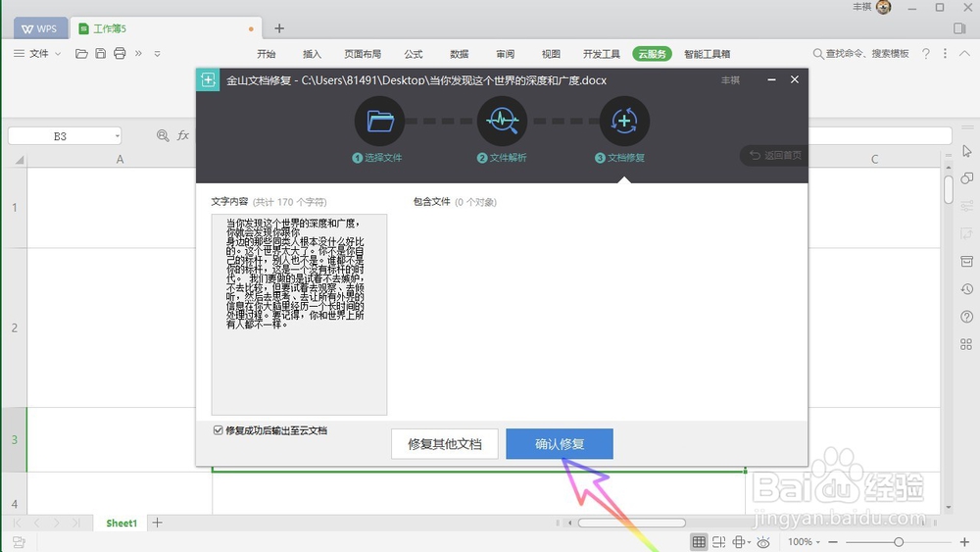
Task: Open the more options vertical dots
Action: tap(945, 54)
